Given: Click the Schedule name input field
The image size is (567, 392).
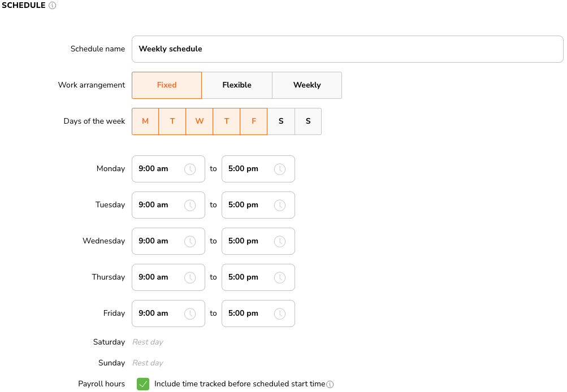Looking at the screenshot, I should 347,49.
